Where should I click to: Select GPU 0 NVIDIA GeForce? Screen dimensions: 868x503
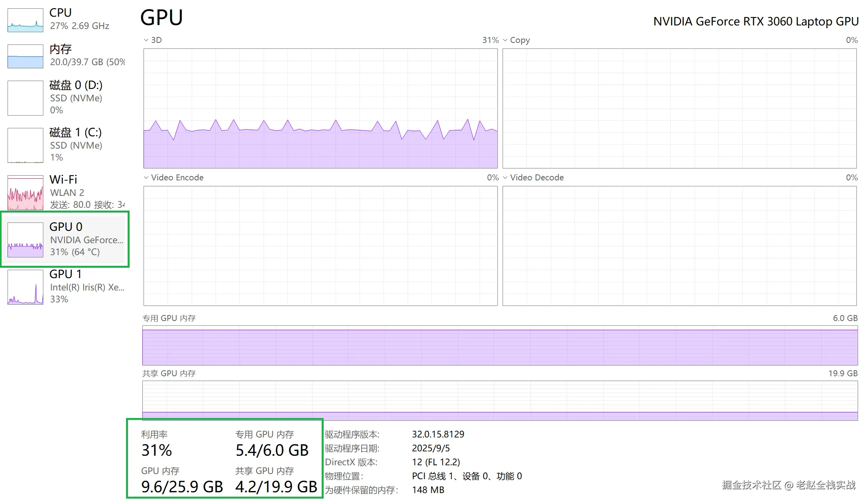(x=66, y=238)
